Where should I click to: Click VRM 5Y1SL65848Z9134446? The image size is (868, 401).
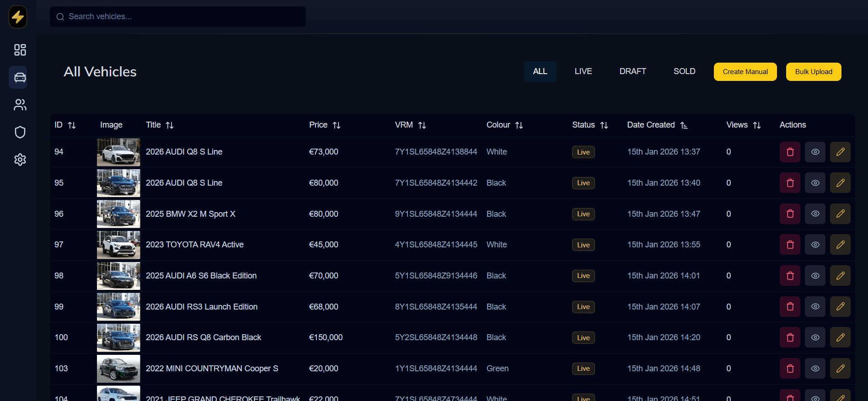[x=436, y=276]
